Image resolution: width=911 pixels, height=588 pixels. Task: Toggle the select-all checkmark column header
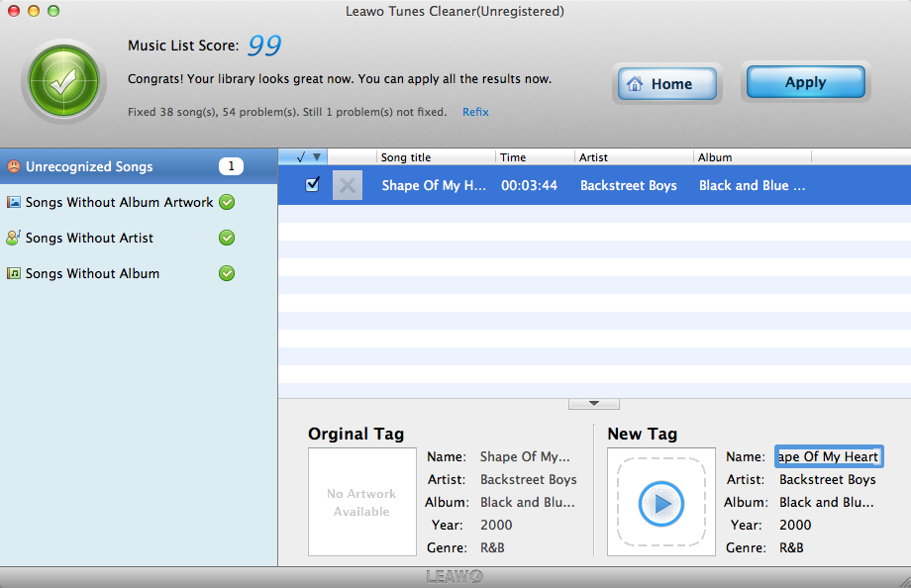coord(300,156)
